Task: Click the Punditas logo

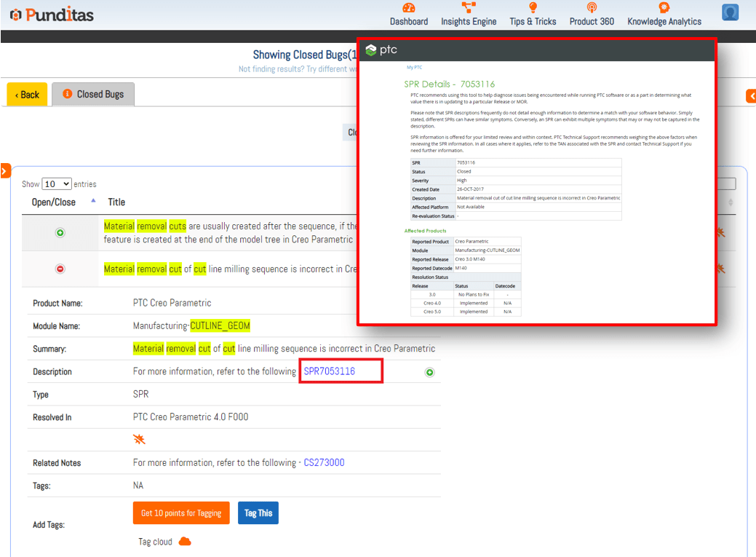Action: pos(52,15)
